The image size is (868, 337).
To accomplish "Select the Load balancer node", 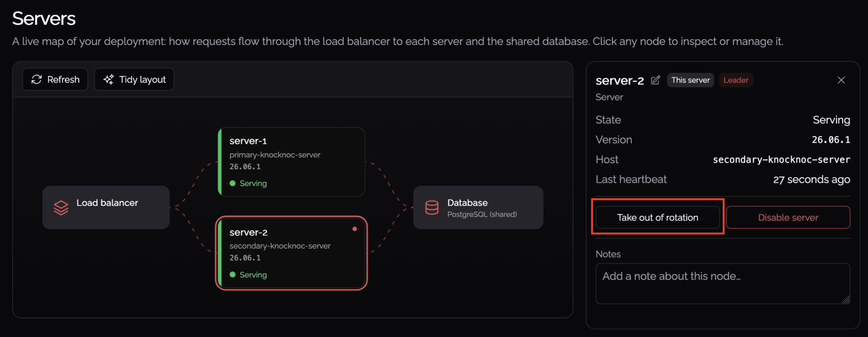I will click(x=106, y=207).
